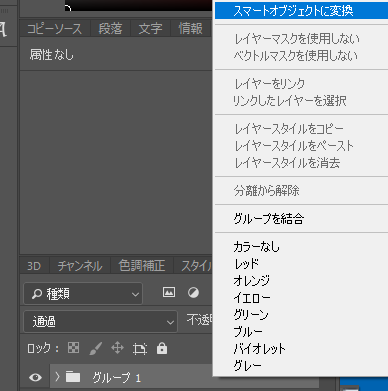388x391 pixels.
Task: Expand the グループ 1 folder chevron
Action: 57,377
